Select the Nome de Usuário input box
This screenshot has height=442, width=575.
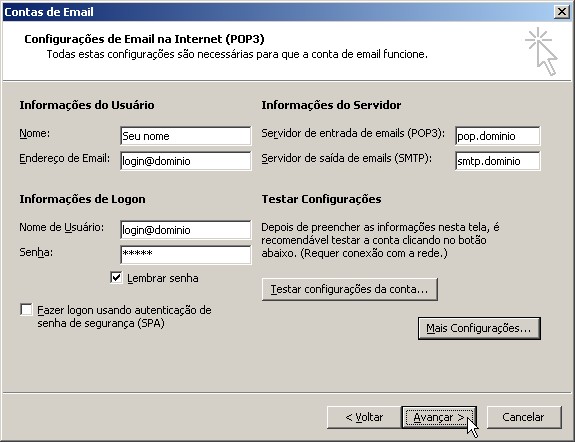pyautogui.click(x=186, y=230)
